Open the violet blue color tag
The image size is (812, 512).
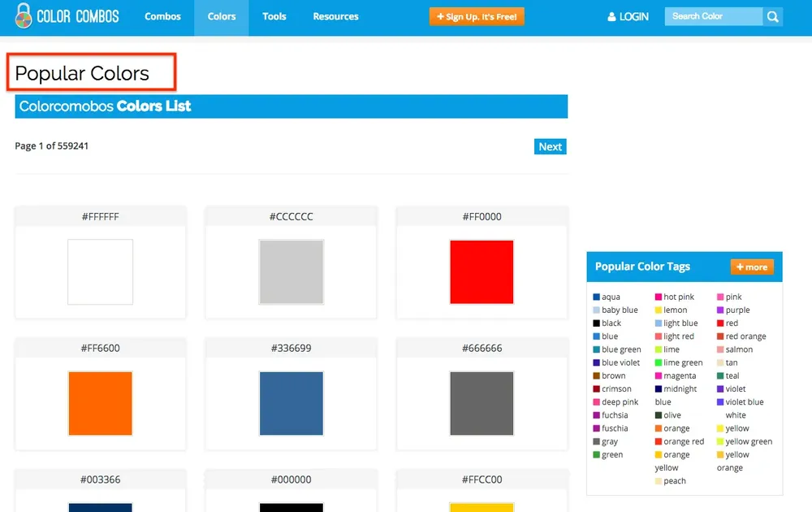(744, 402)
